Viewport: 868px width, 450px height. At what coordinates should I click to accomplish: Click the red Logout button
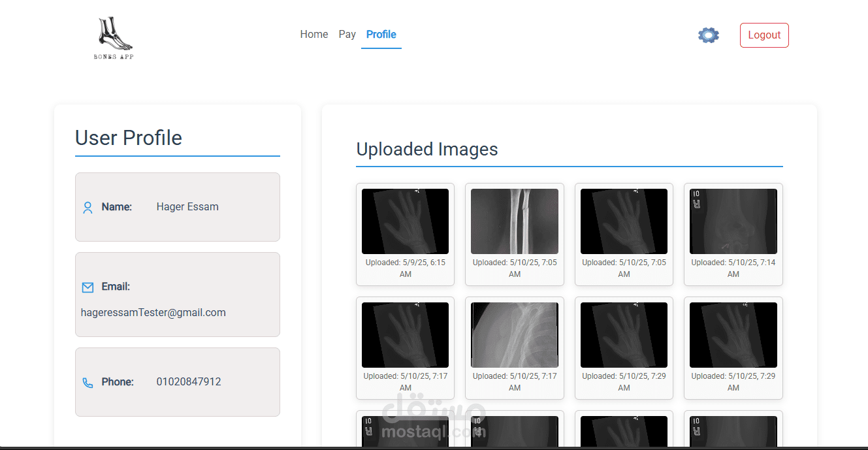pyautogui.click(x=764, y=35)
